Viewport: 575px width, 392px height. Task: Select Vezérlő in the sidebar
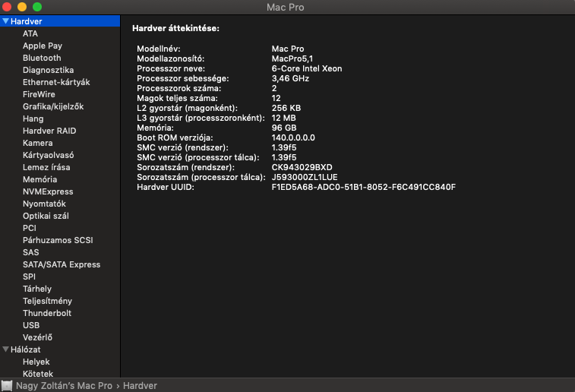[37, 337]
